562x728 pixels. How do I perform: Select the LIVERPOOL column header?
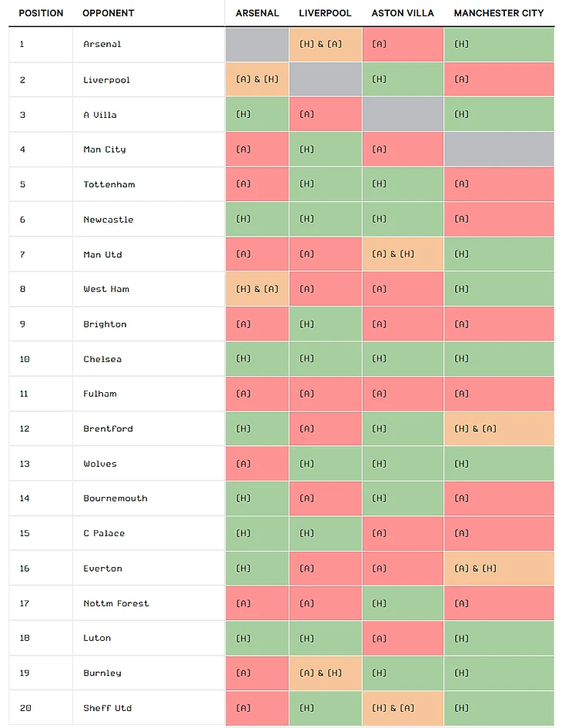click(x=325, y=13)
